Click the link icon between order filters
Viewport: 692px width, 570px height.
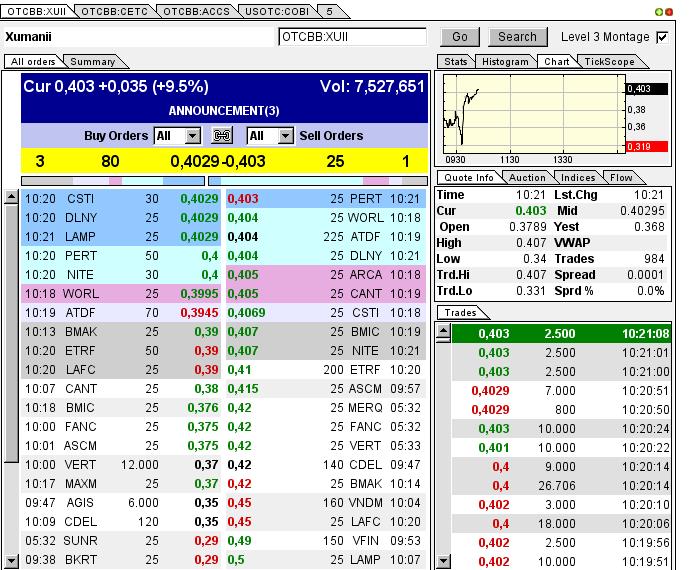222,135
